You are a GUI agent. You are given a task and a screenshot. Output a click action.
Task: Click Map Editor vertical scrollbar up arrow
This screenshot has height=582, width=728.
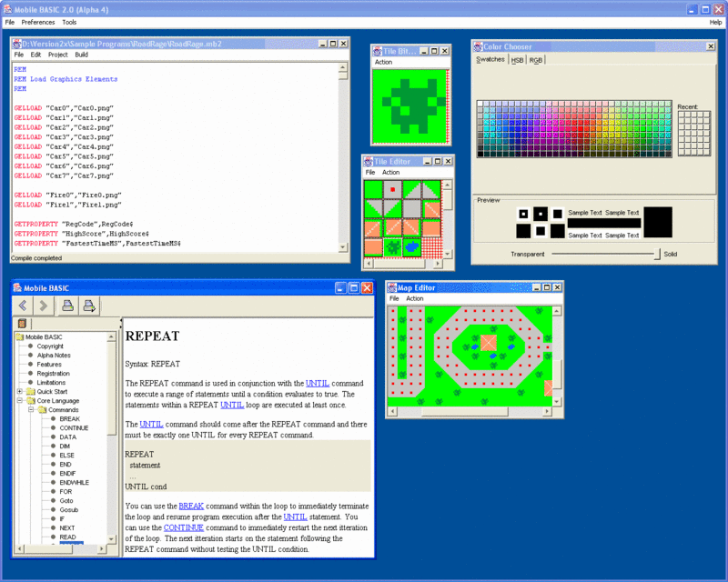click(557, 310)
